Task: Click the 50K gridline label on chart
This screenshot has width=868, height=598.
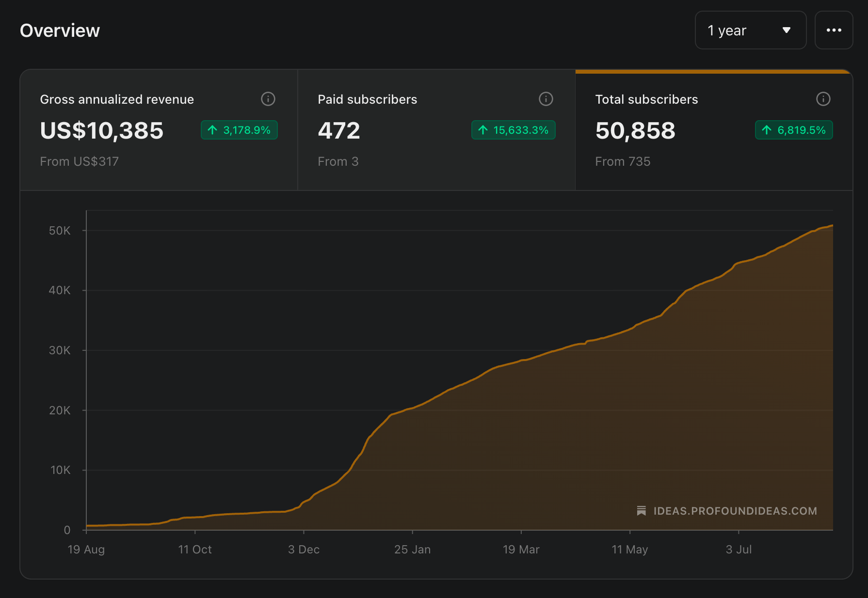Action: [60, 231]
